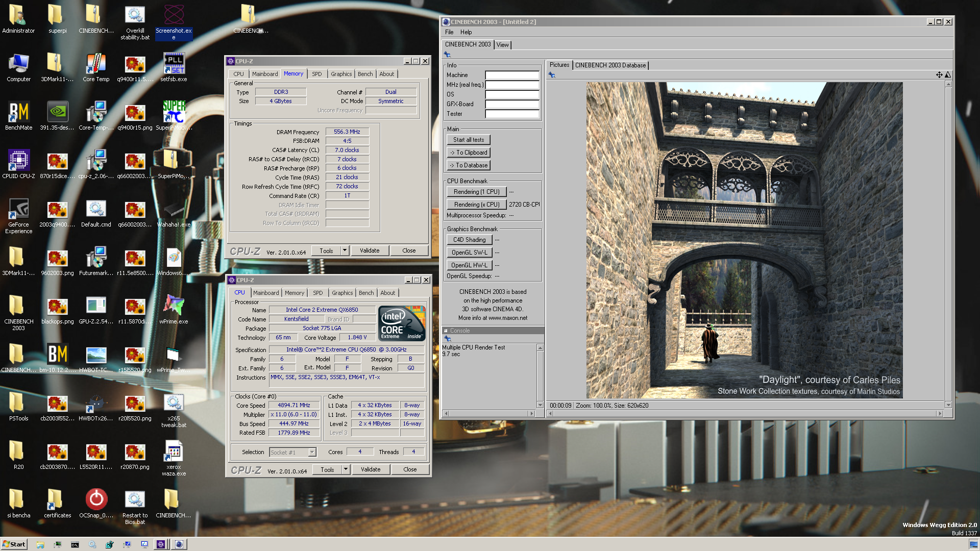Viewport: 980px width, 551px height.
Task: Open the registry editor cubes taskbar icon
Action: (x=110, y=544)
